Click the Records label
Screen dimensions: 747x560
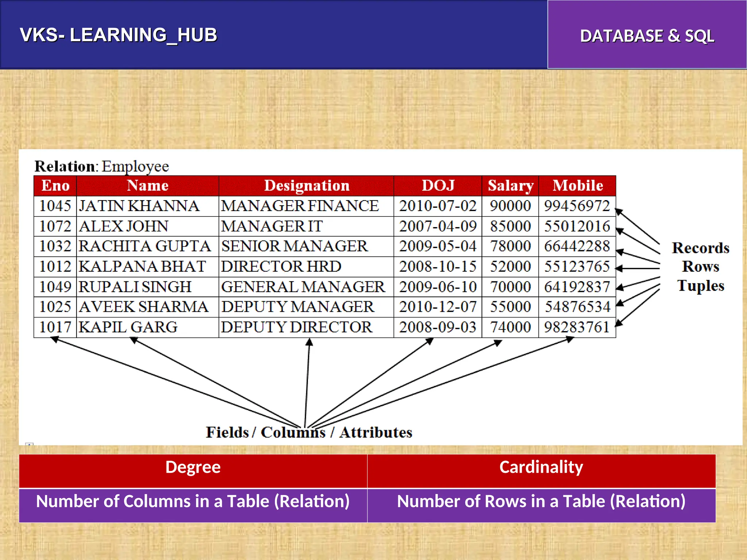click(x=701, y=248)
